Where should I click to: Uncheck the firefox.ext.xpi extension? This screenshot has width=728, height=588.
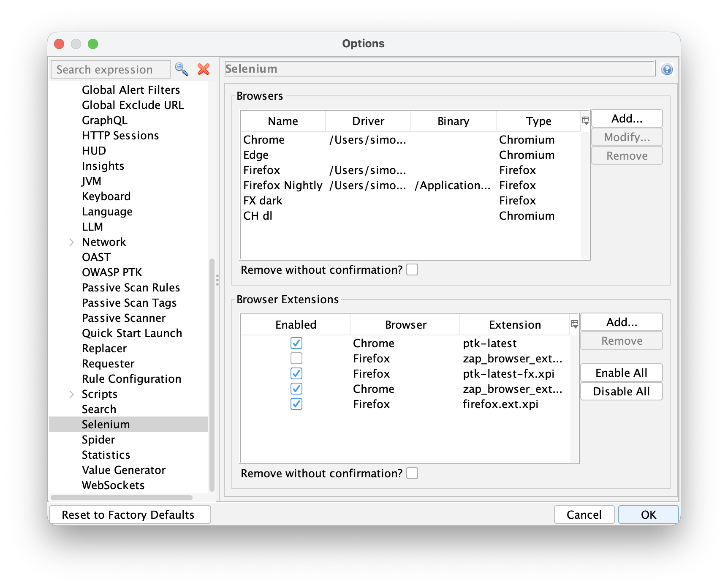(296, 404)
